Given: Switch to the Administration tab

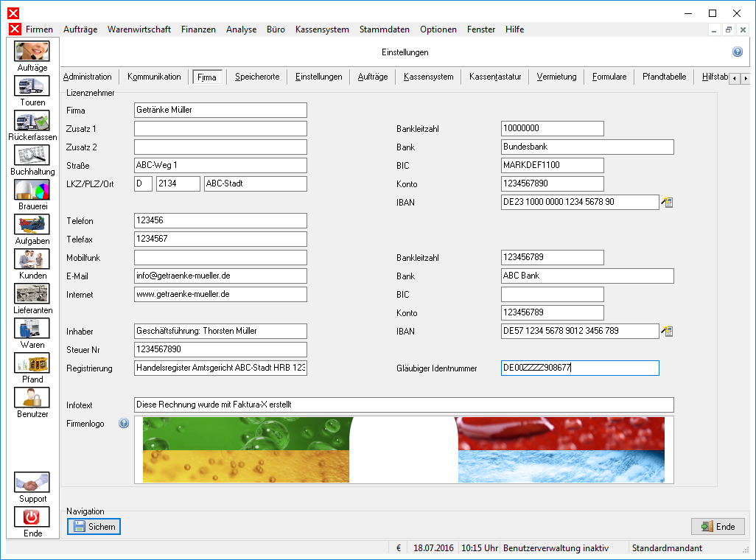Looking at the screenshot, I should [x=87, y=77].
